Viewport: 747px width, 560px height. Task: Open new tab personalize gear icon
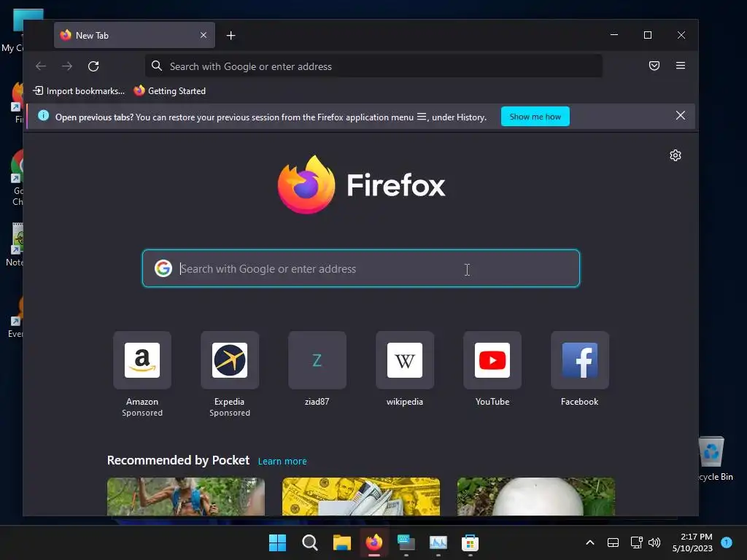[675, 155]
